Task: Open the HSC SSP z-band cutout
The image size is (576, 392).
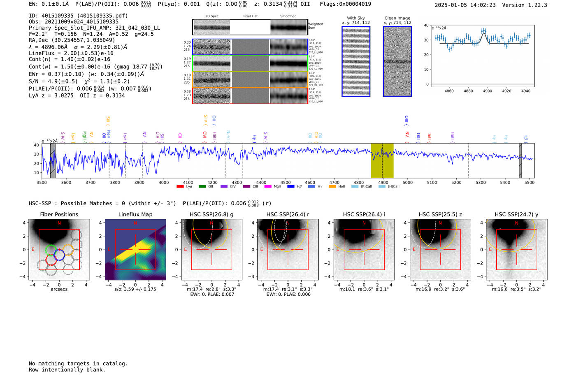Action: tap(440, 250)
